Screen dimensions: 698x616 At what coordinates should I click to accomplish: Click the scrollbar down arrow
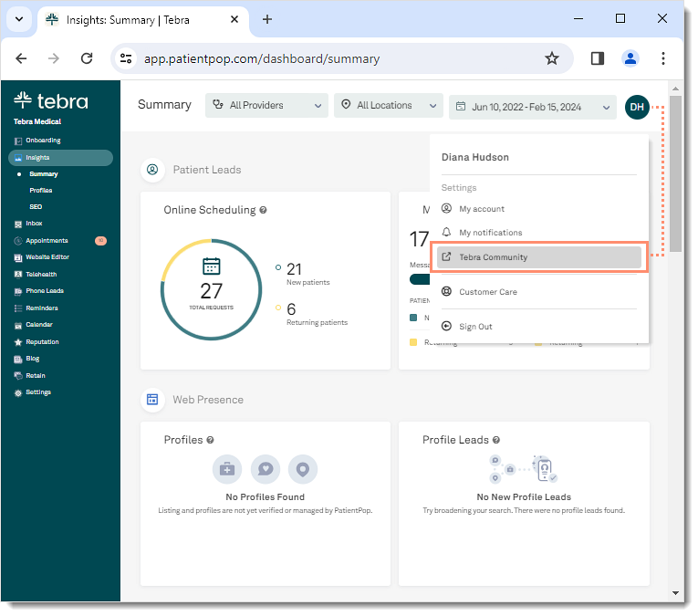click(675, 593)
